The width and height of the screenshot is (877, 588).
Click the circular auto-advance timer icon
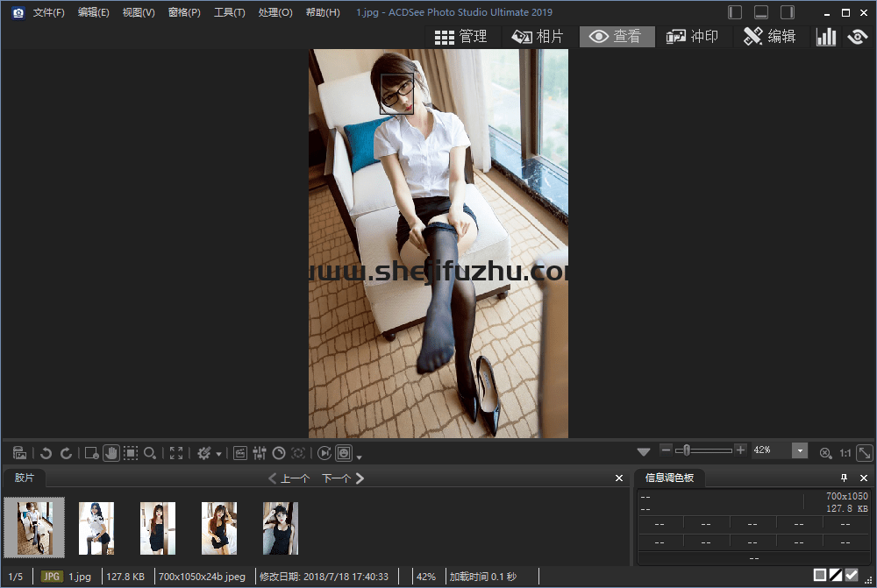coord(279,453)
